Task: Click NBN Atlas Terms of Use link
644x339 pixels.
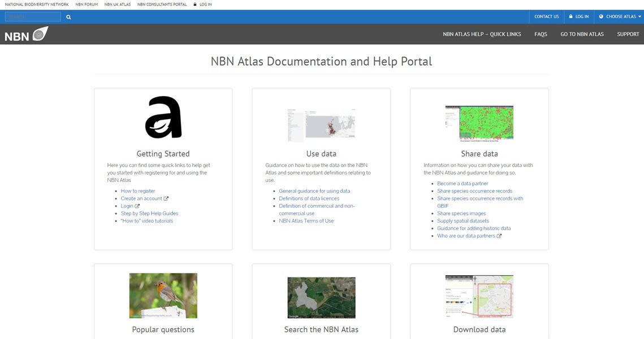Action: [305, 220]
